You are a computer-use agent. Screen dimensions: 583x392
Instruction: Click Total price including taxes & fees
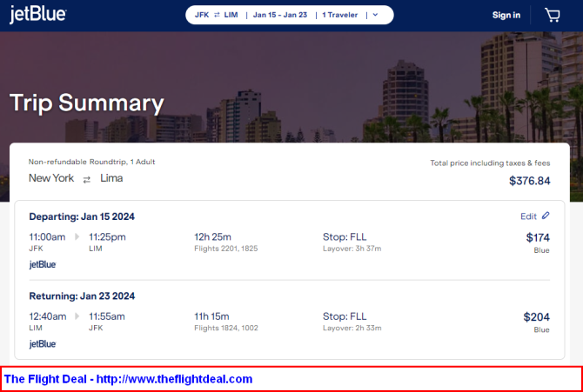[x=490, y=163]
